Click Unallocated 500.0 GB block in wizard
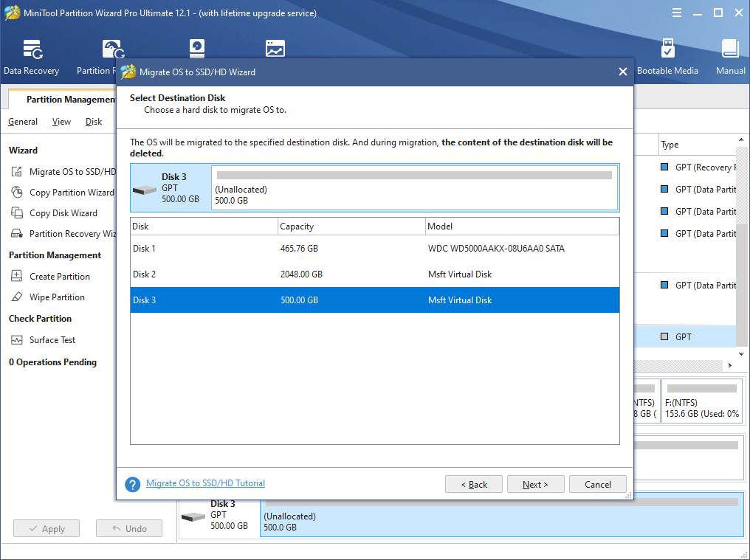 [414, 187]
